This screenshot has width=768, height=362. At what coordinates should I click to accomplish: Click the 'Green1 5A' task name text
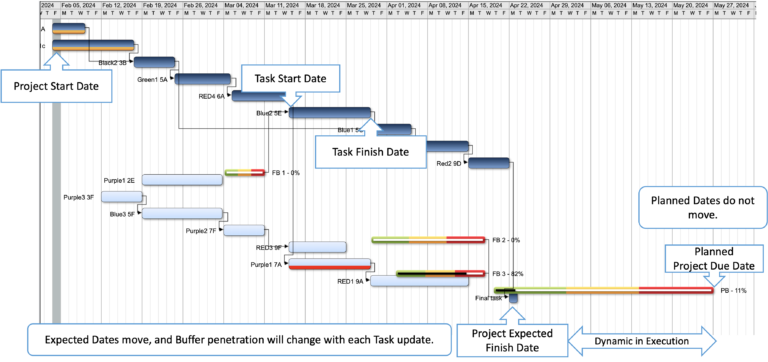152,79
